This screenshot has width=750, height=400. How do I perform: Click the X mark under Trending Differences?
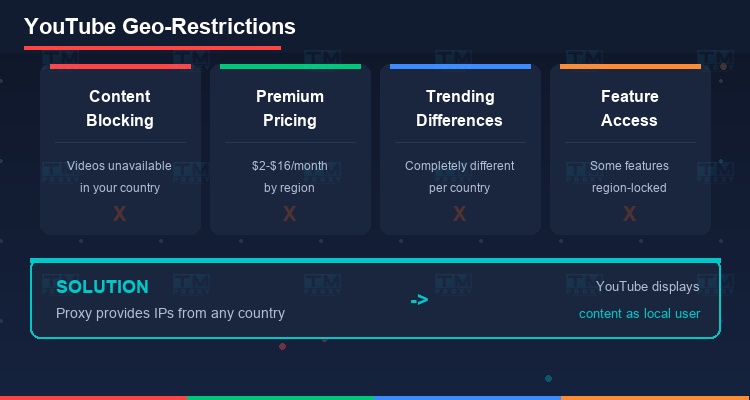[459, 213]
